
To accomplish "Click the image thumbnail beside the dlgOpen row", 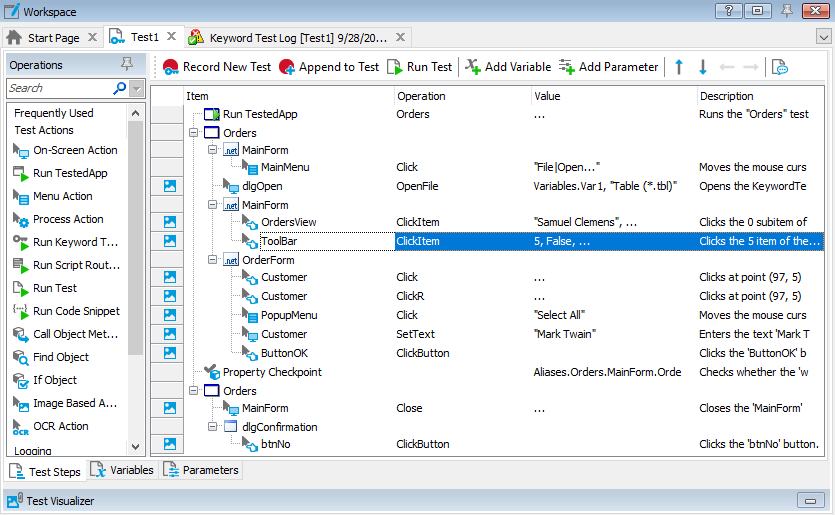I will click(169, 186).
